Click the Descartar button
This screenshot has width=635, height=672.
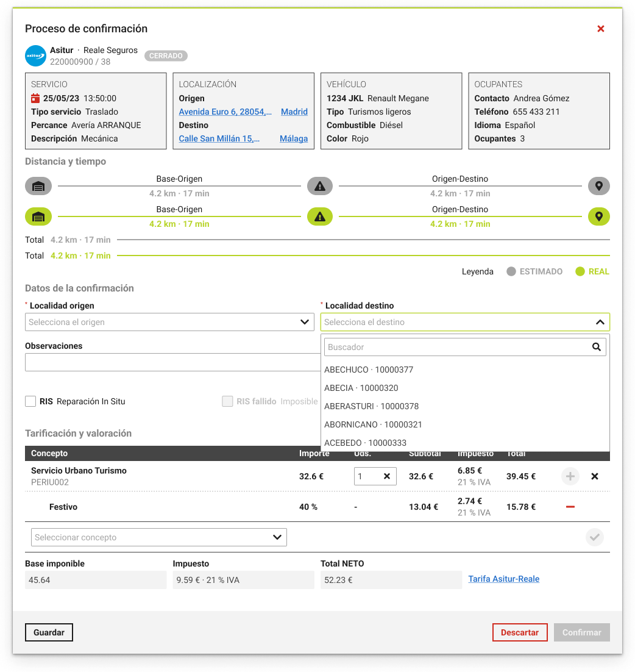point(519,632)
